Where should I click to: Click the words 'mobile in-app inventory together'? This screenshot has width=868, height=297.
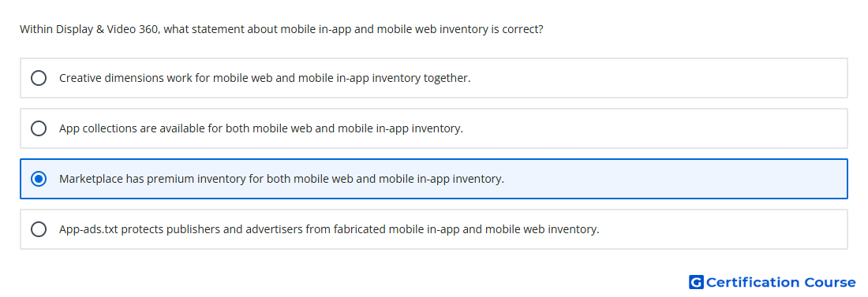click(384, 78)
